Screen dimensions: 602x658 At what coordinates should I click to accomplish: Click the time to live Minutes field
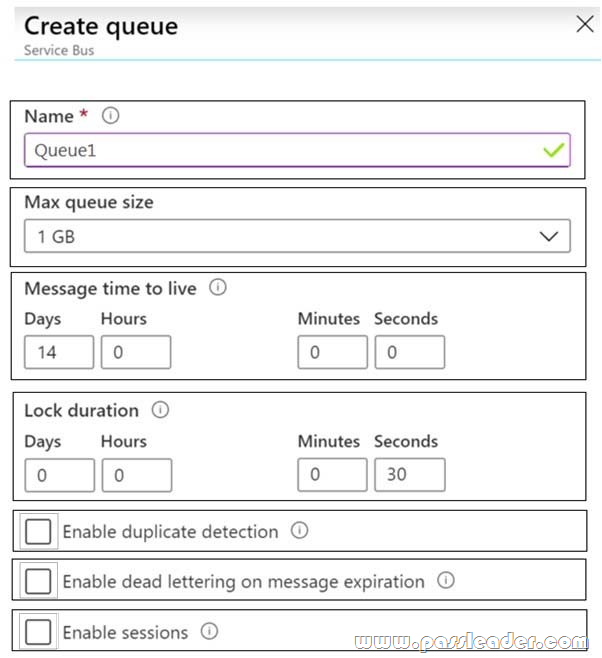click(333, 352)
